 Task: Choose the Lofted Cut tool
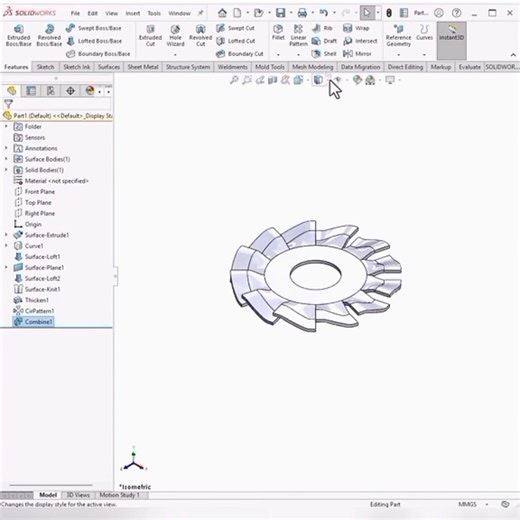[x=236, y=41]
